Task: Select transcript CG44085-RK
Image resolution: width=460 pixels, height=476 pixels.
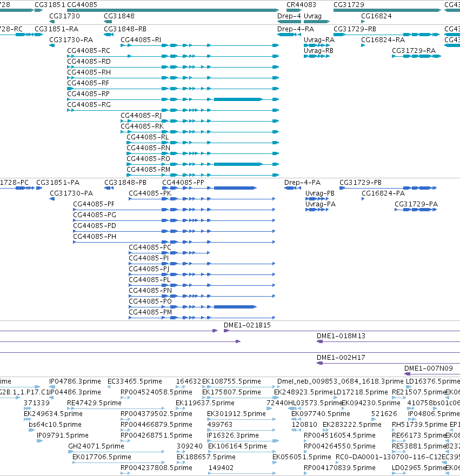Action: point(200,132)
